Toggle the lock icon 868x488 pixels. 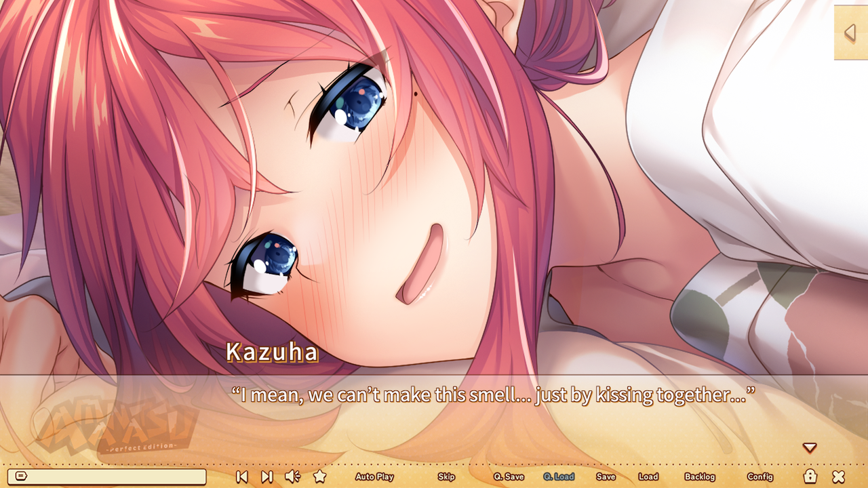[810, 476]
